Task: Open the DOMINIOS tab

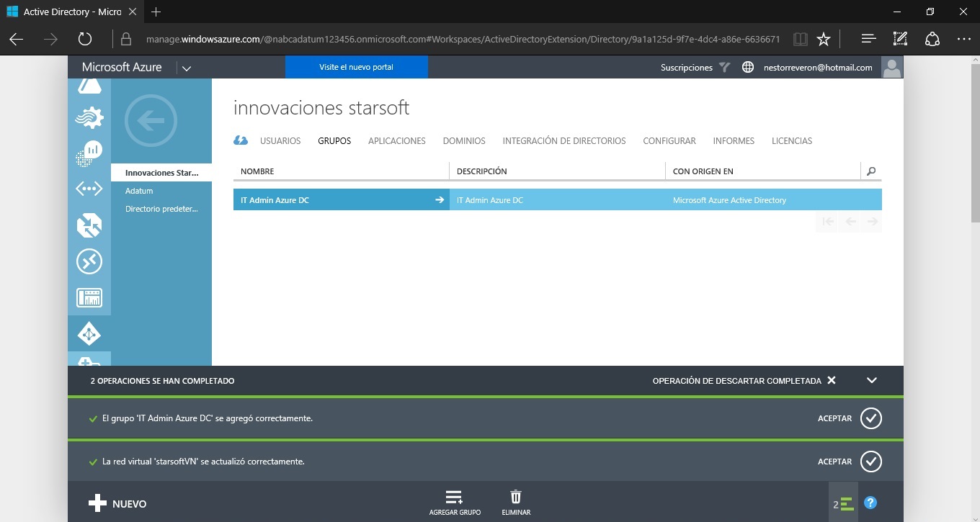Action: coord(464,141)
